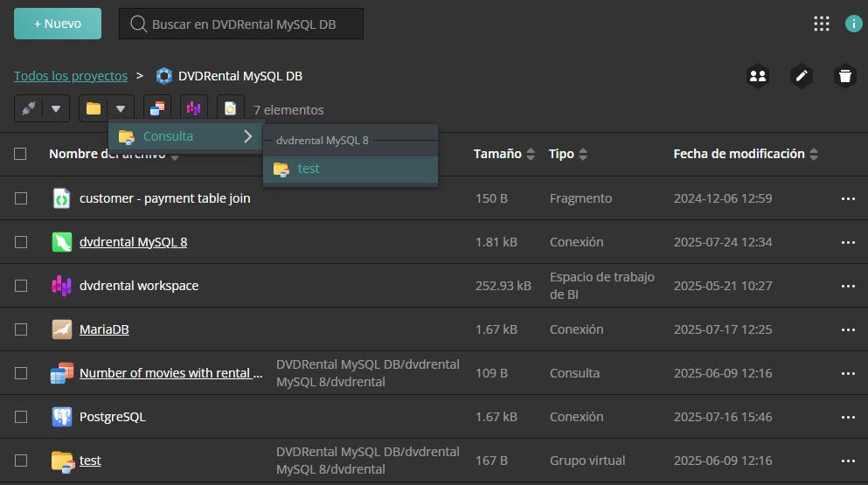Viewport: 868px width, 485px height.
Task: Click the pencil edit project icon
Action: [801, 76]
